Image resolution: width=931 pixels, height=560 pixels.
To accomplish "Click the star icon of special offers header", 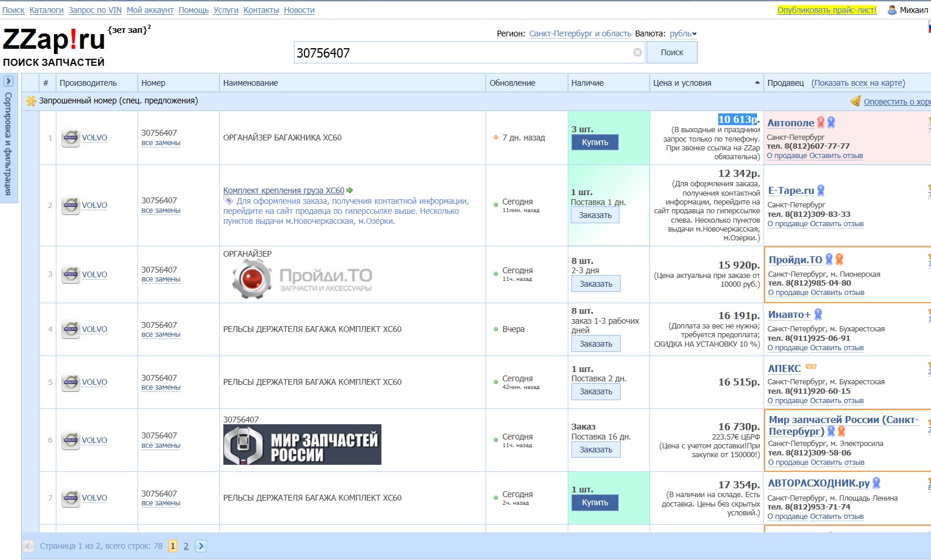I will pyautogui.click(x=31, y=101).
